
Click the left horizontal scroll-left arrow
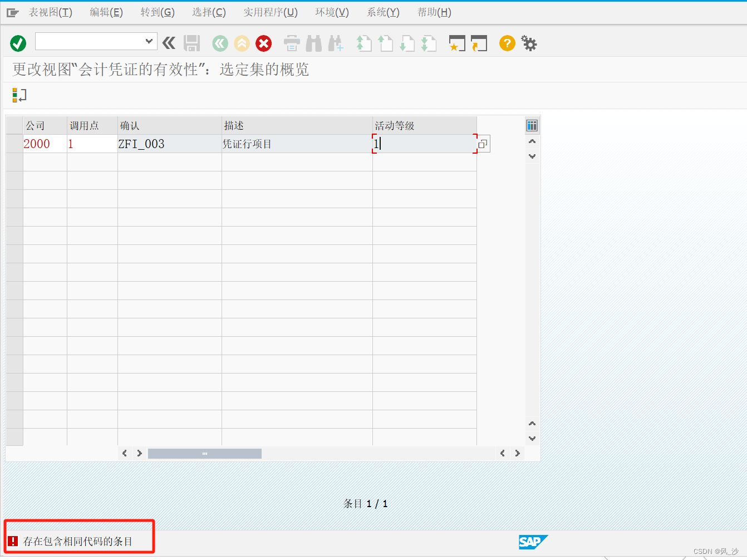125,453
